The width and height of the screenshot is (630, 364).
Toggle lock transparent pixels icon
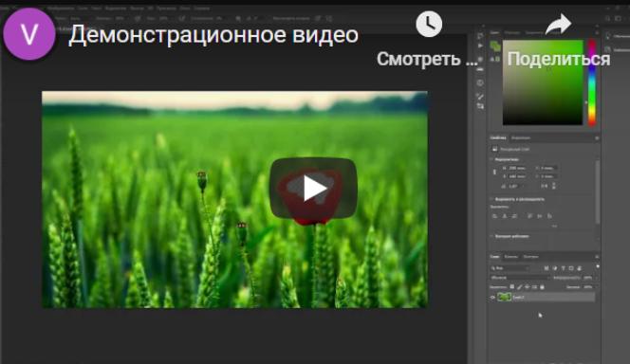512,287
